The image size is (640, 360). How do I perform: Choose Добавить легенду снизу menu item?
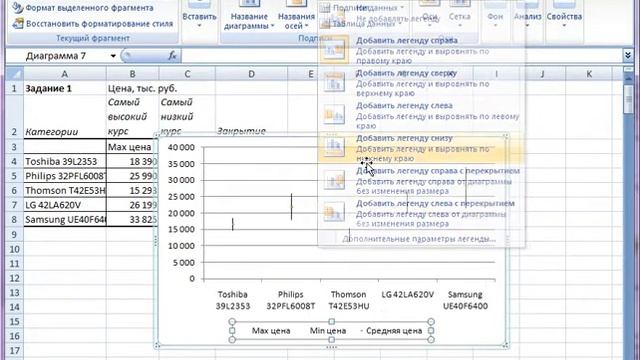[420, 148]
